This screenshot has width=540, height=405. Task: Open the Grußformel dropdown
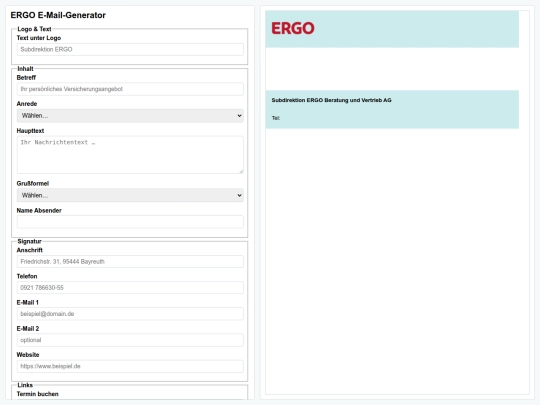click(130, 195)
